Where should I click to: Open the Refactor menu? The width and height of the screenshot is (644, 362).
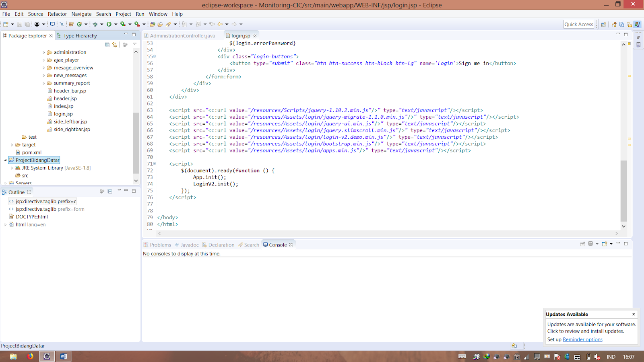(x=57, y=14)
